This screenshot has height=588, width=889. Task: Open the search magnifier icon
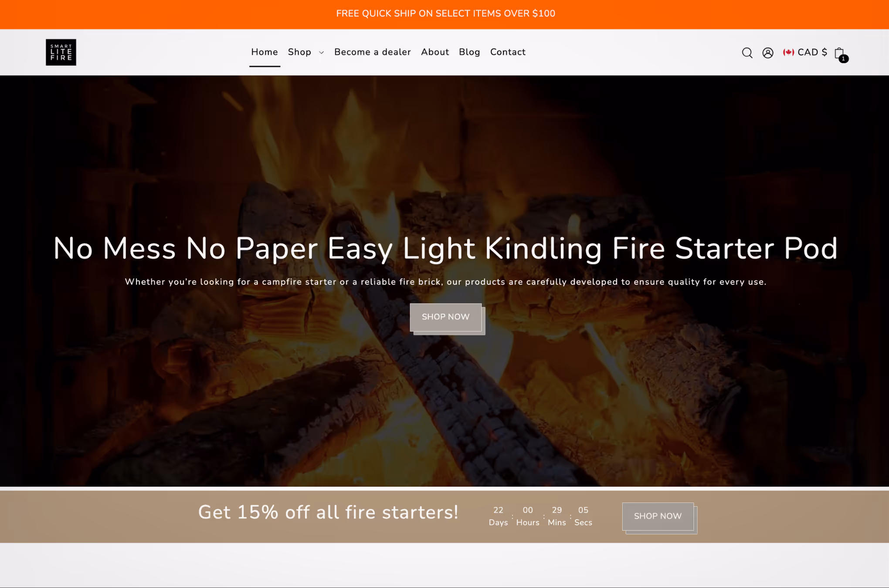click(x=747, y=53)
